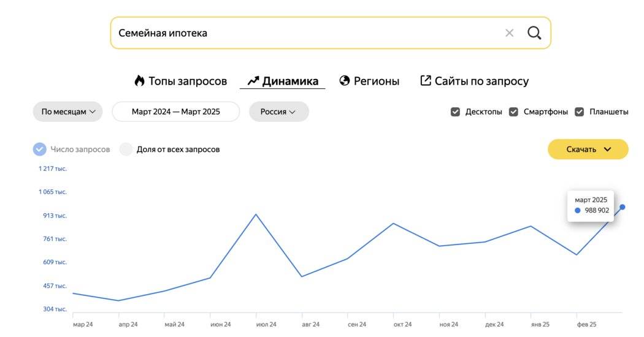This screenshot has height=337, width=644.
Task: Uncheck the Десктопы checkbox
Action: pos(455,112)
